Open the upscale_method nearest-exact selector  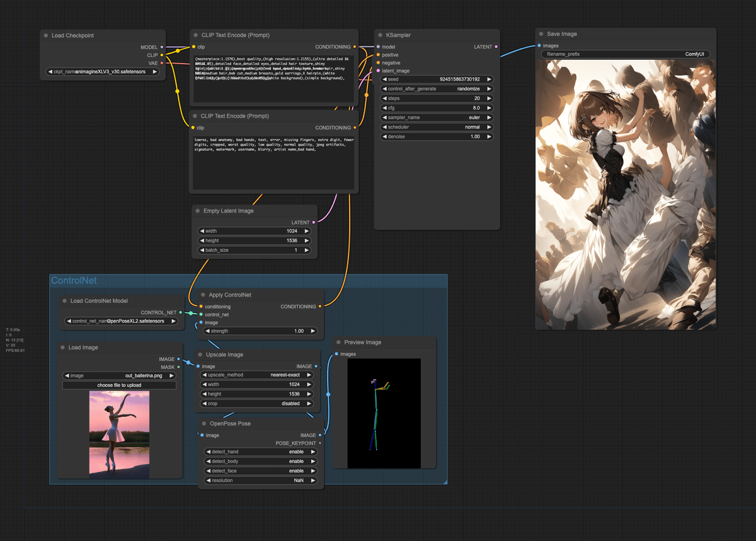[257, 374]
